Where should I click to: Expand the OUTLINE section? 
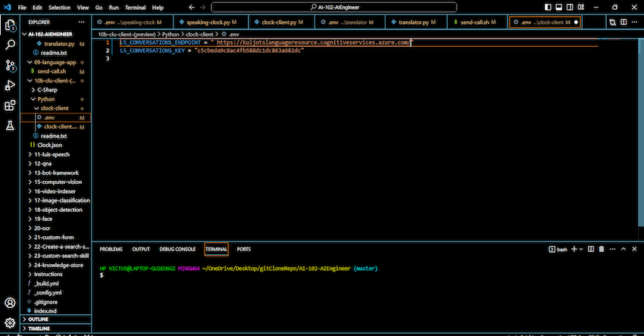(x=55, y=319)
